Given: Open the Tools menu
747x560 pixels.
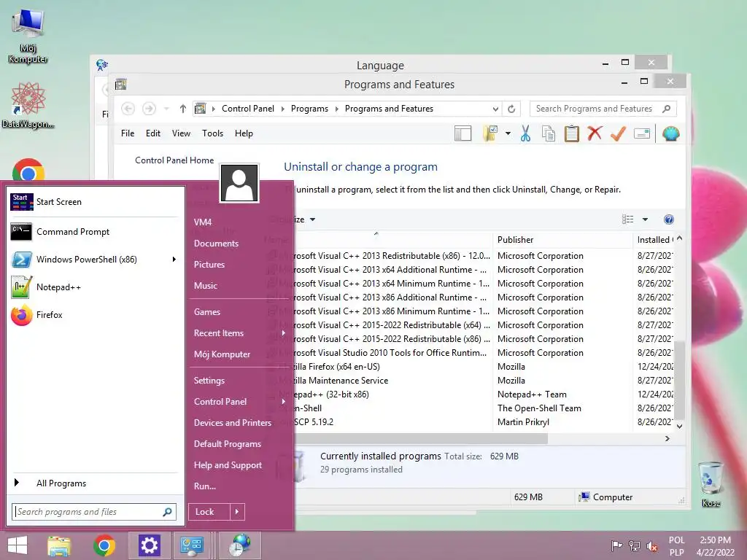Looking at the screenshot, I should [x=212, y=134].
